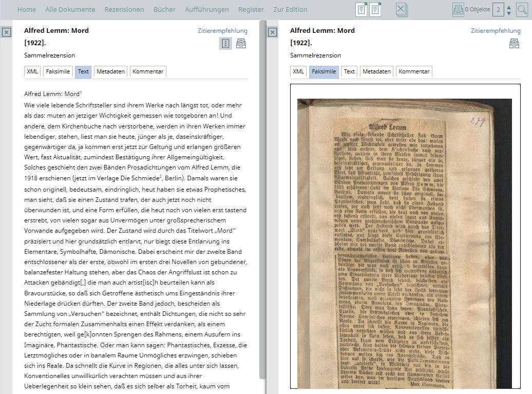The width and height of the screenshot is (532, 394).
Task: Click footnote 2 after 'Die Schmiede'
Action: (x=161, y=177)
